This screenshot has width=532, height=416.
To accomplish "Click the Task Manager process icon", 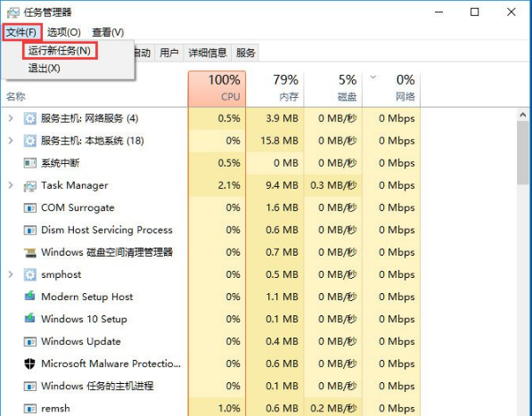I will point(30,186).
